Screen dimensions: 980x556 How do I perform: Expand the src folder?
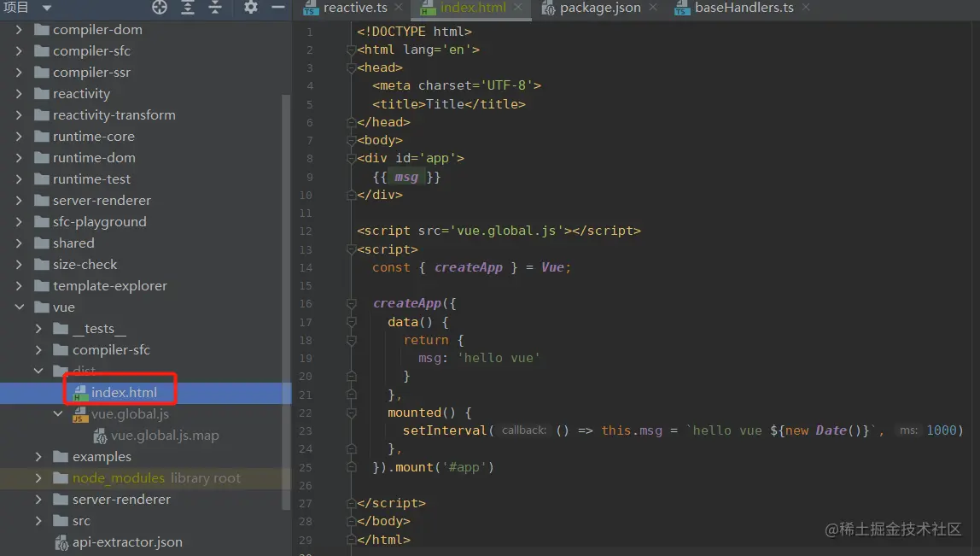coord(38,520)
